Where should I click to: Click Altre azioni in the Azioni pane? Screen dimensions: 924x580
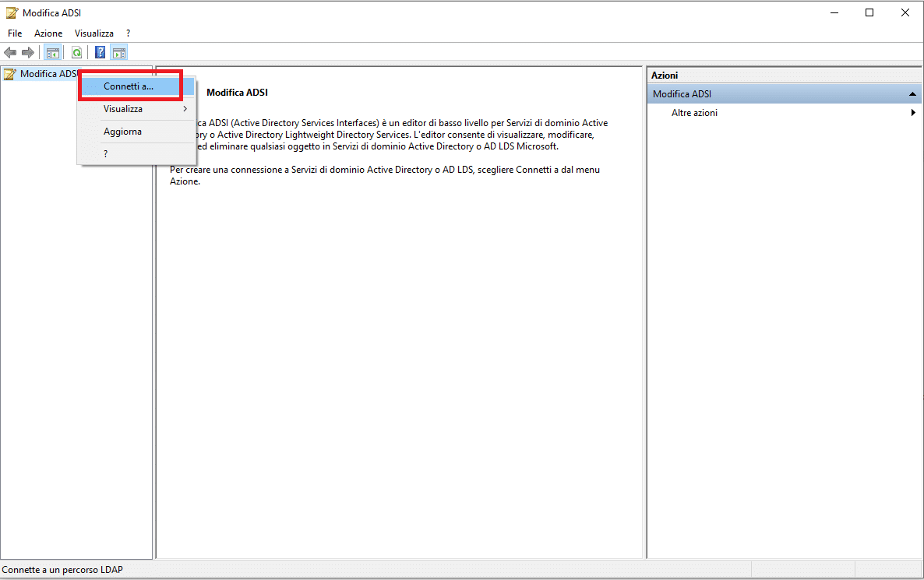click(x=694, y=112)
